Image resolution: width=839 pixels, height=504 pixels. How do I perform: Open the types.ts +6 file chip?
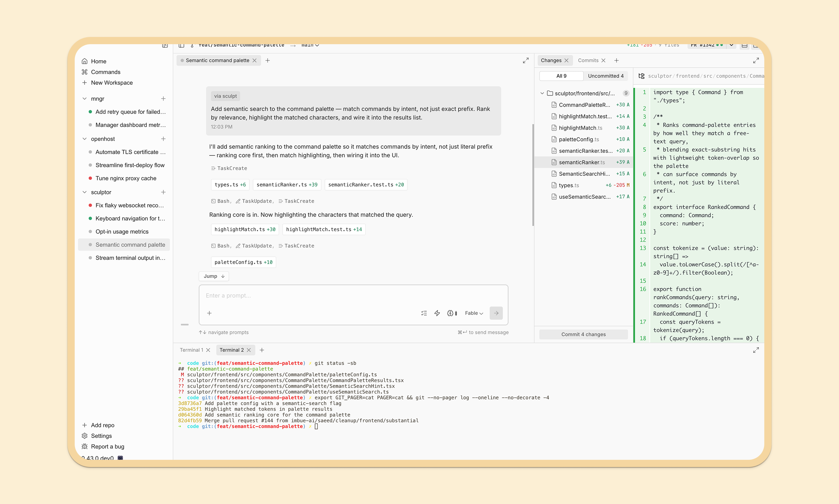coord(230,185)
